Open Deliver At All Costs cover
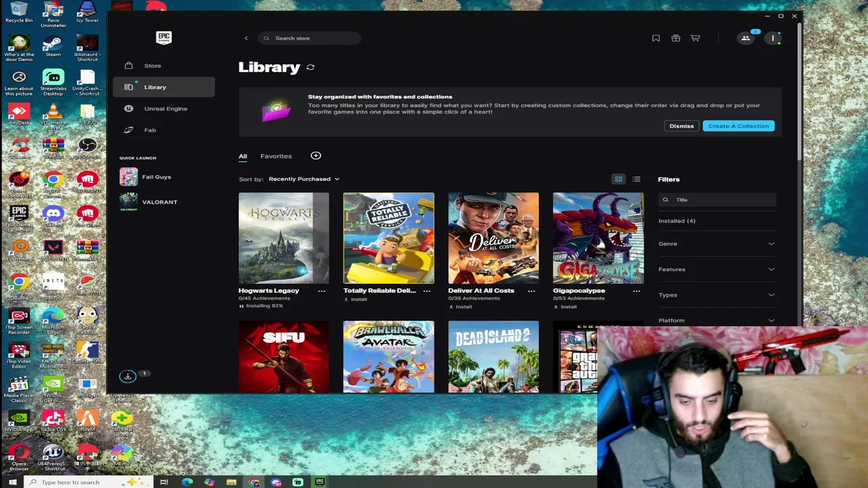Screen dimensions: 868x488 point(494,238)
